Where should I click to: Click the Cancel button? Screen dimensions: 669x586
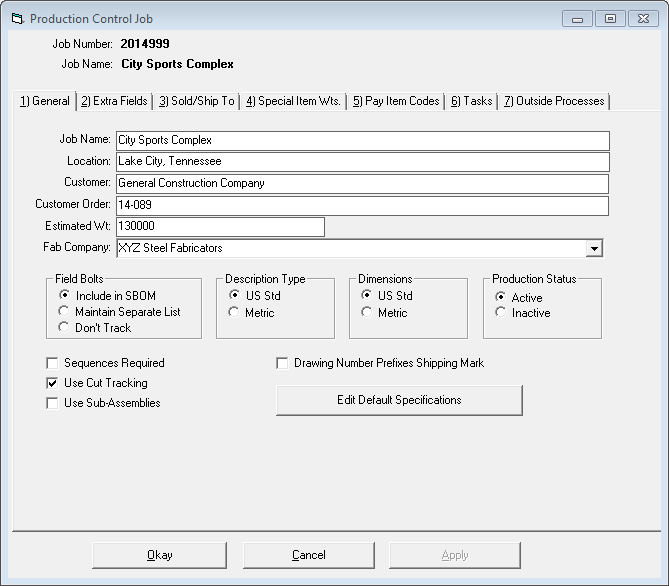[308, 555]
